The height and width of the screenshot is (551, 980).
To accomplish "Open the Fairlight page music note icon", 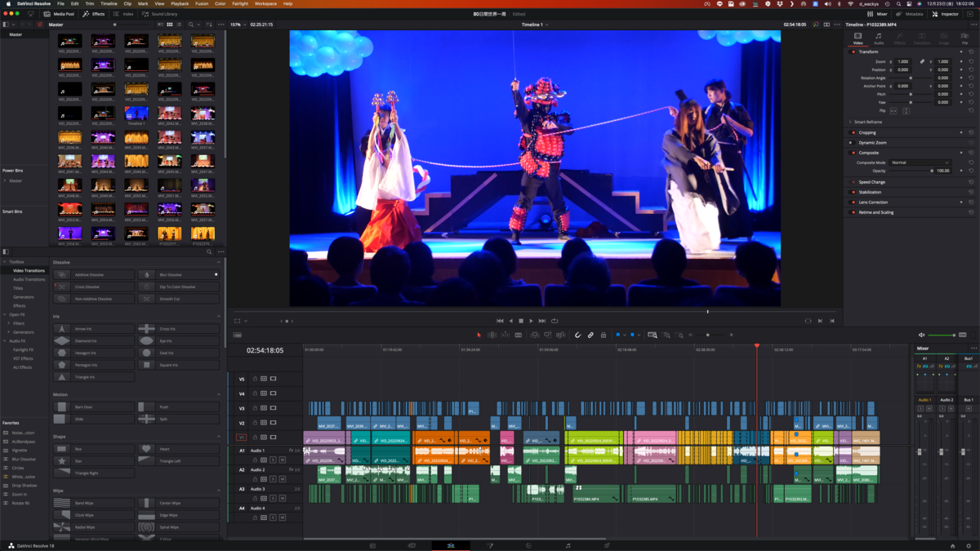I will 568,545.
